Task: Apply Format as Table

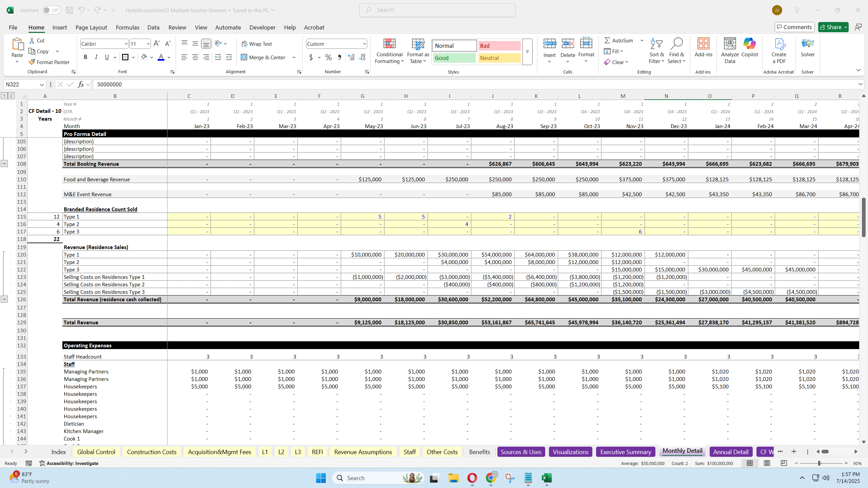Action: click(x=417, y=51)
